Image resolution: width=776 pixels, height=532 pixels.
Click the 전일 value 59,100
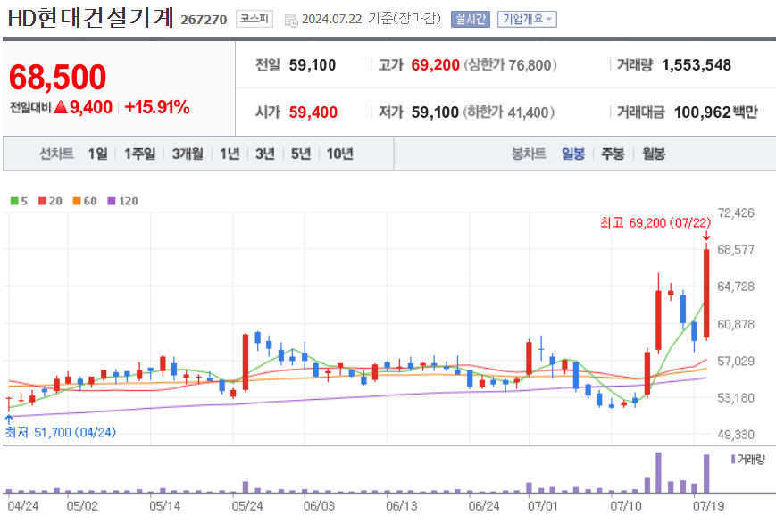coord(313,65)
